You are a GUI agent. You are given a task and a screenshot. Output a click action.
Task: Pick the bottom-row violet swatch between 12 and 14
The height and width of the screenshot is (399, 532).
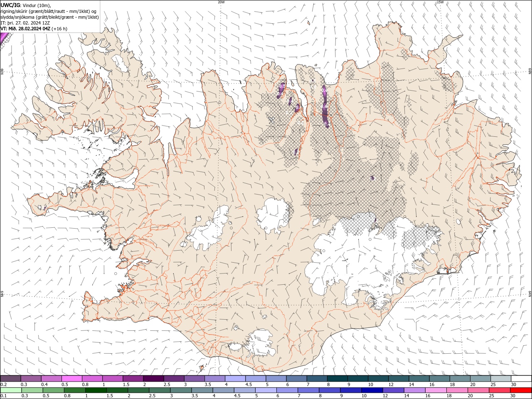[393, 390]
